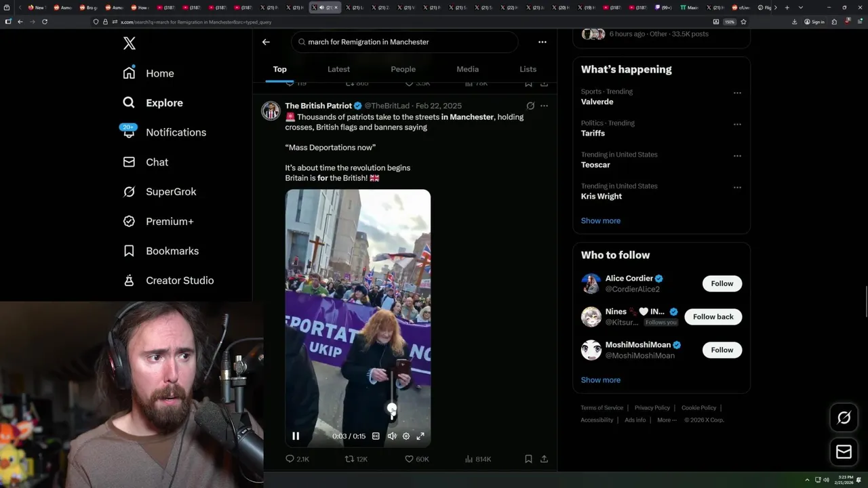
Task: Follow Alice Cordier
Action: [722, 283]
